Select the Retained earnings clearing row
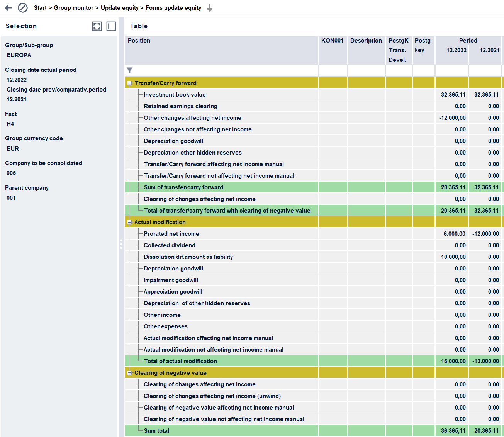The height and width of the screenshot is (437, 504). tap(314, 106)
